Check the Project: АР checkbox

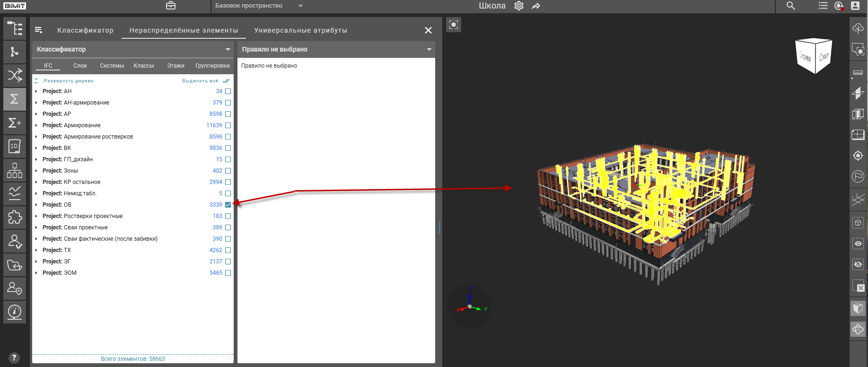(228, 114)
